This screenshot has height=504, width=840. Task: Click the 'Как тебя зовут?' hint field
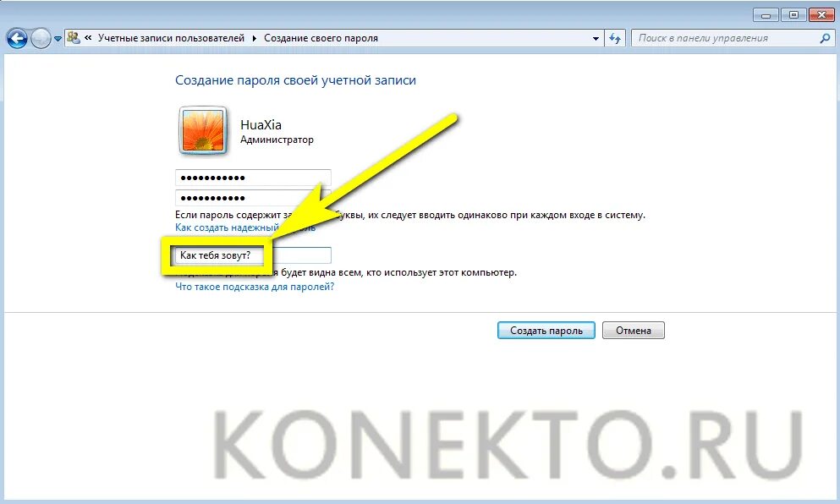tap(253, 255)
